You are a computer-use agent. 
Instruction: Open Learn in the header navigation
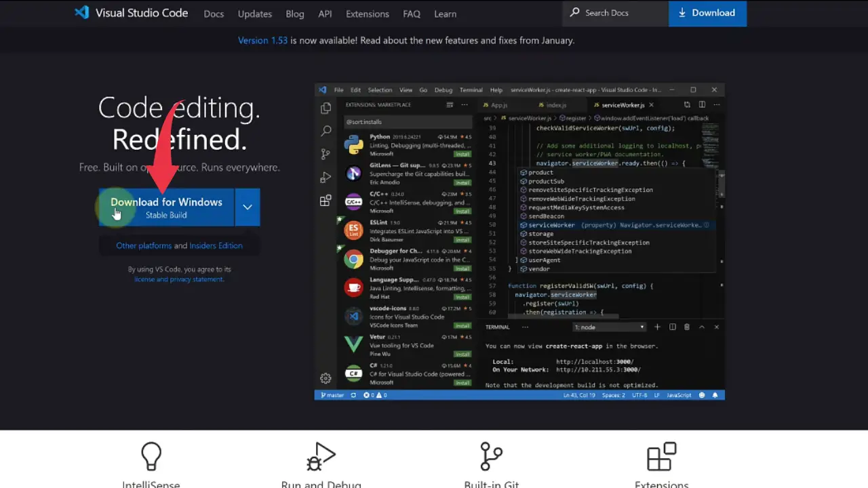click(x=446, y=14)
